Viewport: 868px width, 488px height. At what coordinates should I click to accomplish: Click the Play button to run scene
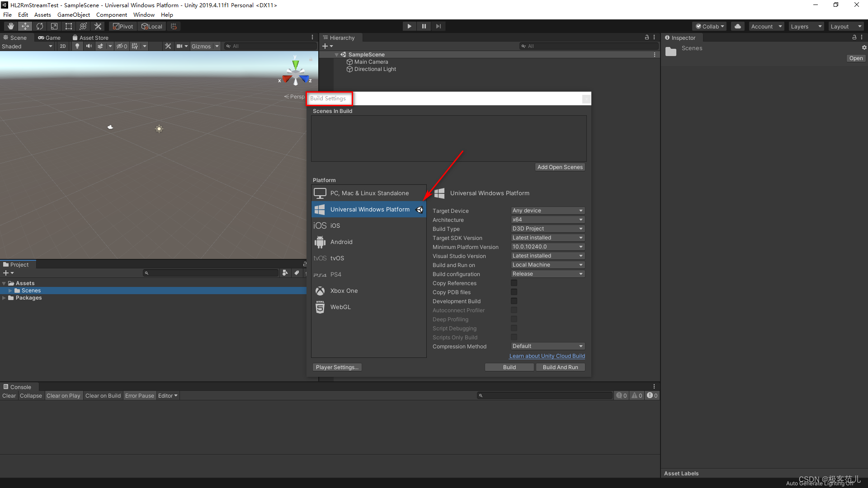coord(409,26)
